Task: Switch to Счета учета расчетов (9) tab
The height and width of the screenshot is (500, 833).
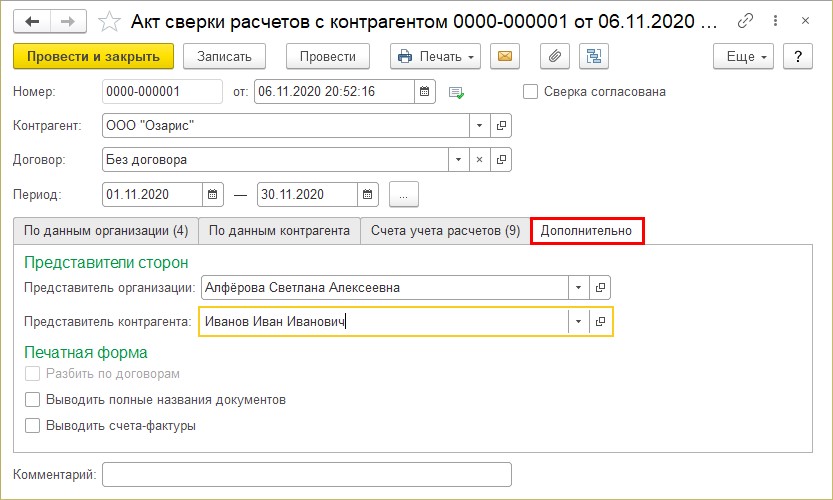Action: point(445,231)
